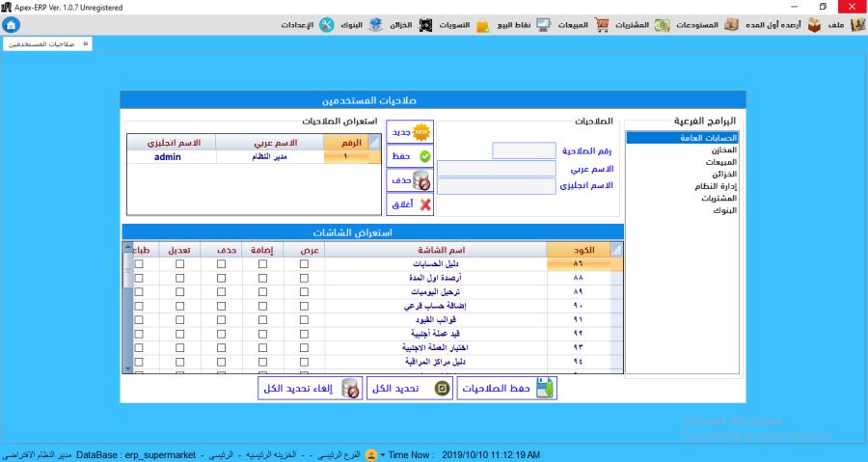Screen dimensions: 868x462
Task: Open أرصده أول المده box icon
Action: click(814, 25)
